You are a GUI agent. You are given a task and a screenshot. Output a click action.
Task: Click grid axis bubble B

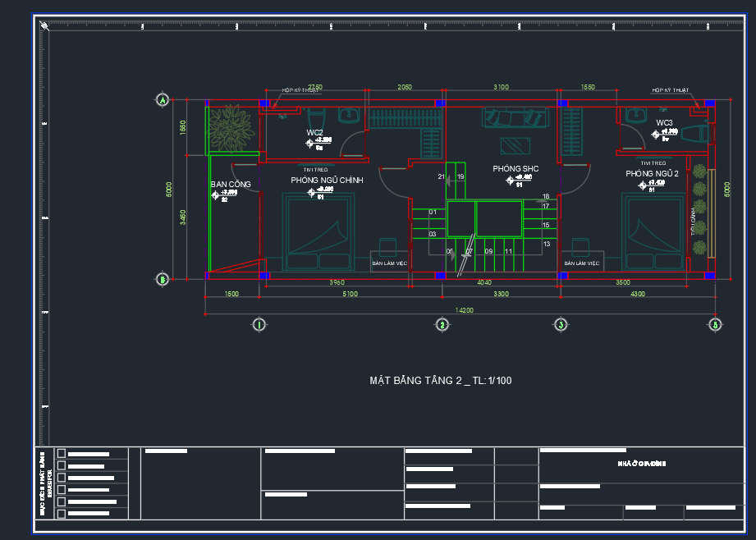coord(163,280)
